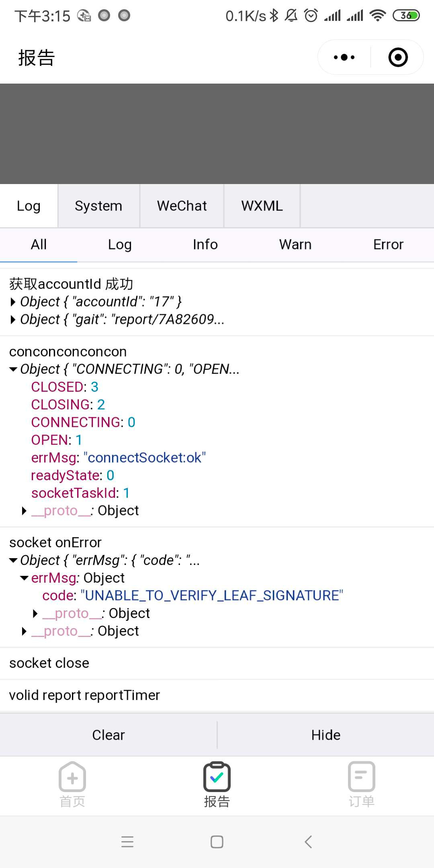Screen dimensions: 434x868
Task: Filter logs by Error level
Action: (388, 244)
